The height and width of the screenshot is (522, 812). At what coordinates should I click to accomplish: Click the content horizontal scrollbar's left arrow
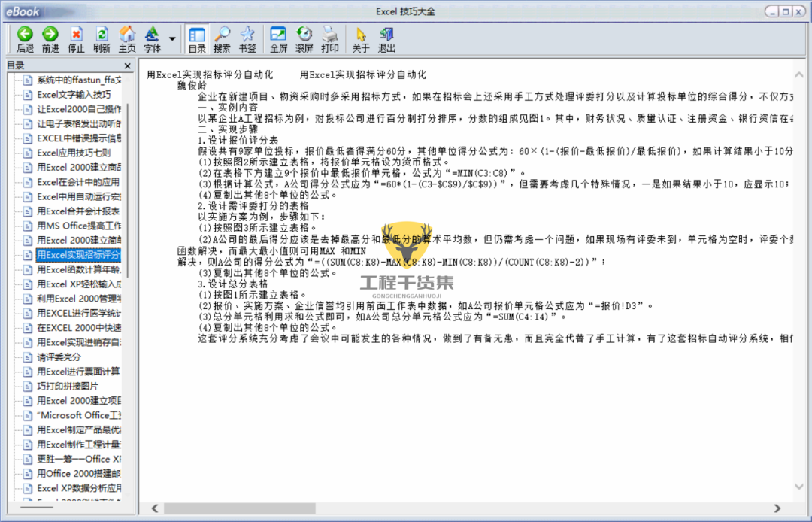155,508
